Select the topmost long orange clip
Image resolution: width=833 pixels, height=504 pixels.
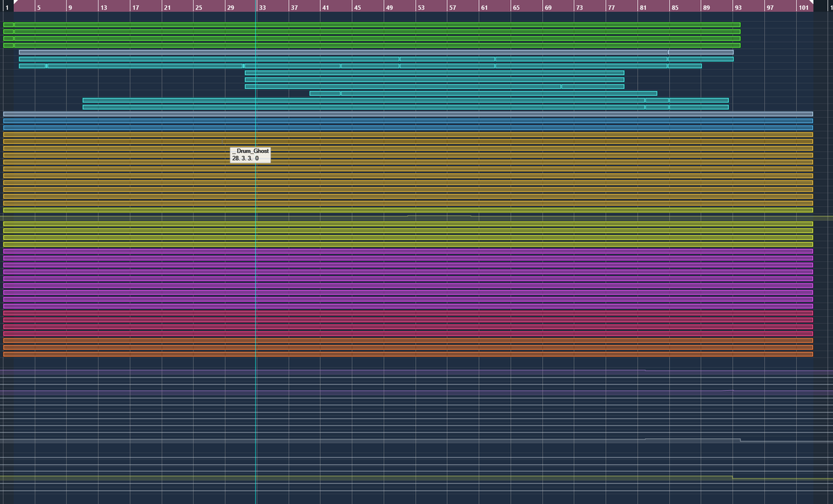click(407, 135)
